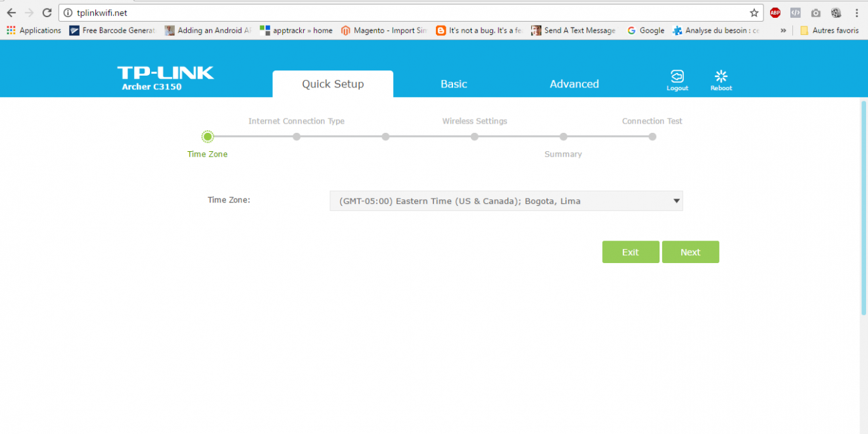Click the Time Zone step marker
This screenshot has height=434, width=868.
(208, 137)
